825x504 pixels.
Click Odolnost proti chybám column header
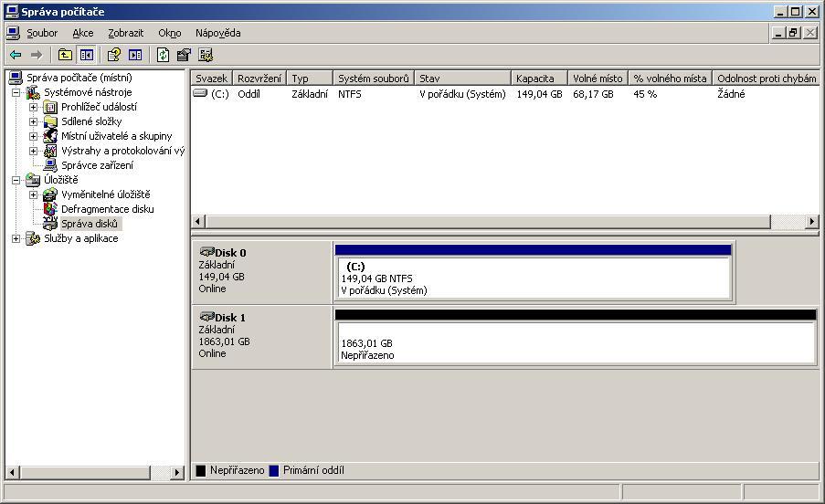[766, 79]
